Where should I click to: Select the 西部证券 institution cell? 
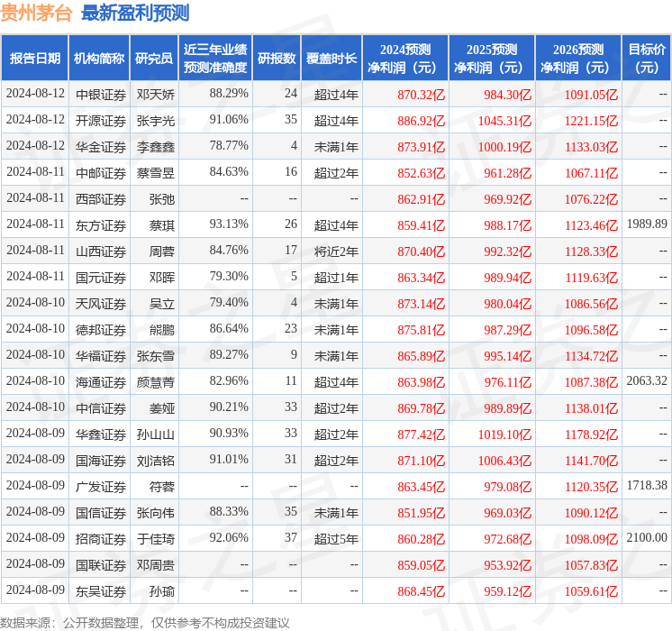tap(101, 199)
